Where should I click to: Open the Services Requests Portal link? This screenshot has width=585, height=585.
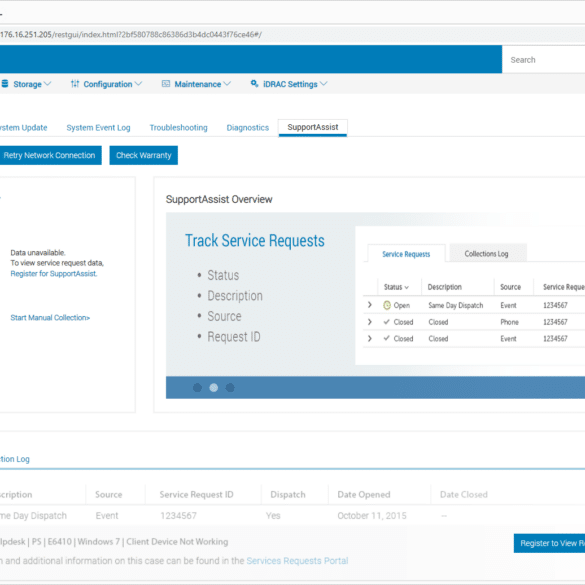[x=297, y=561]
